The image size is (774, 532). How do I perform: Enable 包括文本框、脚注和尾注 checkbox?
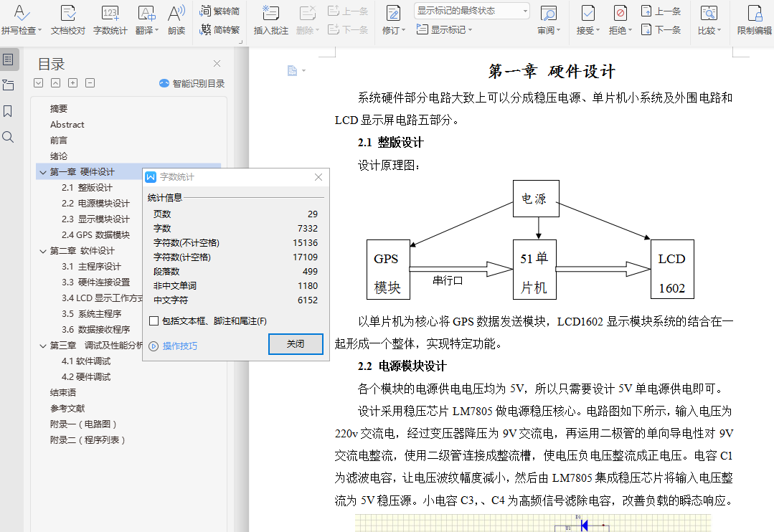tap(154, 321)
